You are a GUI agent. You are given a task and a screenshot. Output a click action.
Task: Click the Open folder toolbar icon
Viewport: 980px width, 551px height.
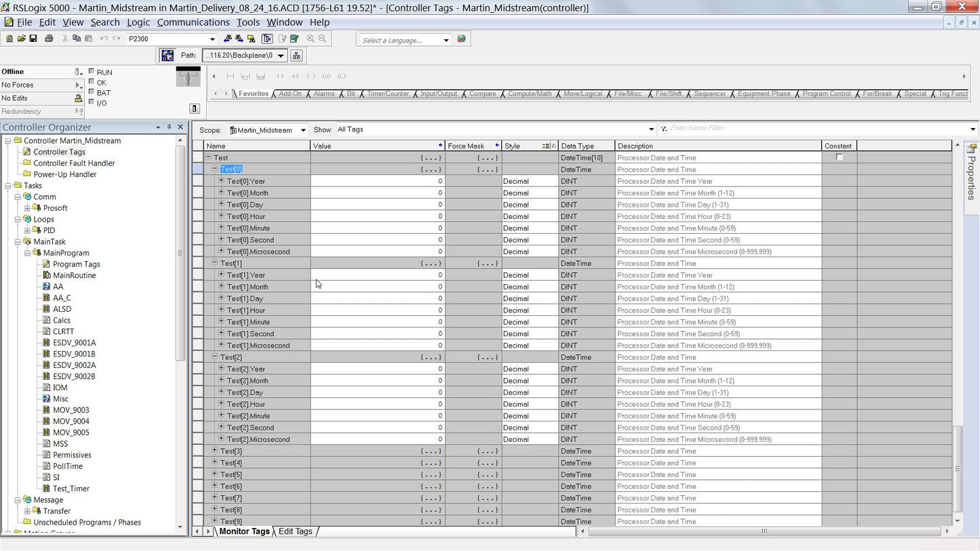(21, 39)
